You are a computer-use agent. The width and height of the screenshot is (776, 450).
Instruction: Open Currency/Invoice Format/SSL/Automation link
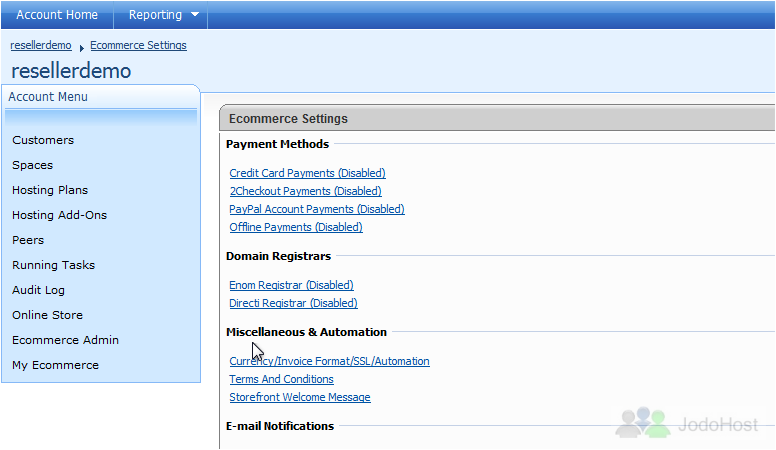tap(330, 361)
